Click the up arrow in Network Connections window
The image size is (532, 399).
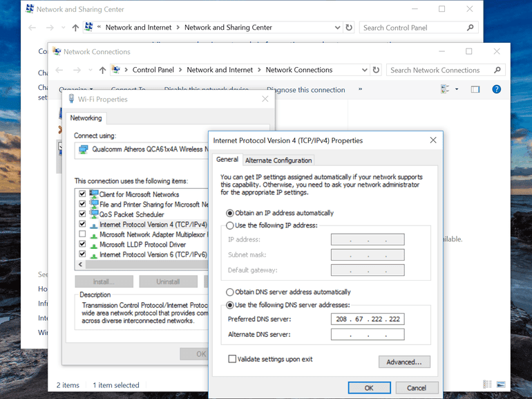(103, 70)
